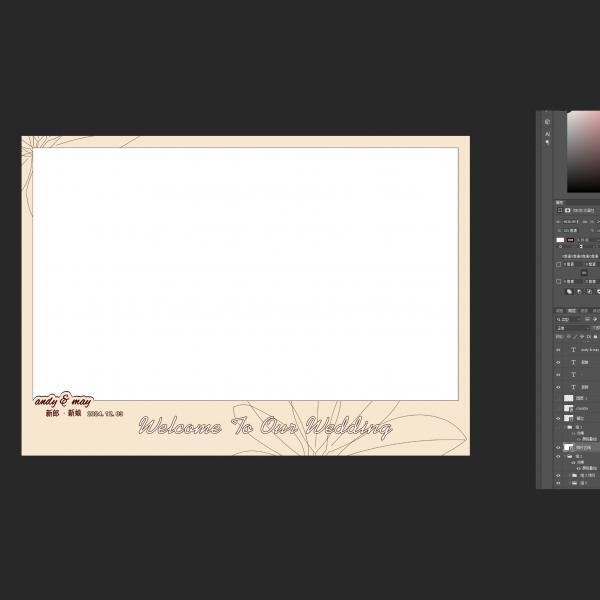The width and height of the screenshot is (600, 600).
Task: Toggle the first corner radius checkbox in Properties
Action: (x=559, y=265)
